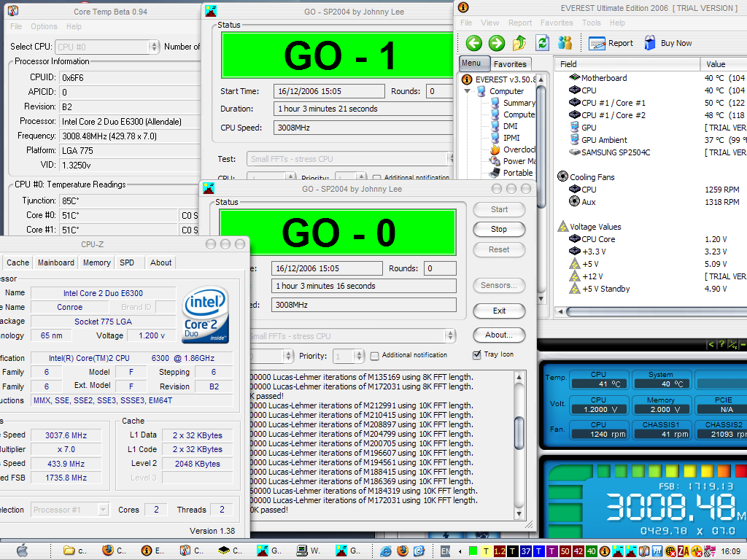Click the Intel Core 2 Duo logo
747x560 pixels.
click(x=205, y=314)
